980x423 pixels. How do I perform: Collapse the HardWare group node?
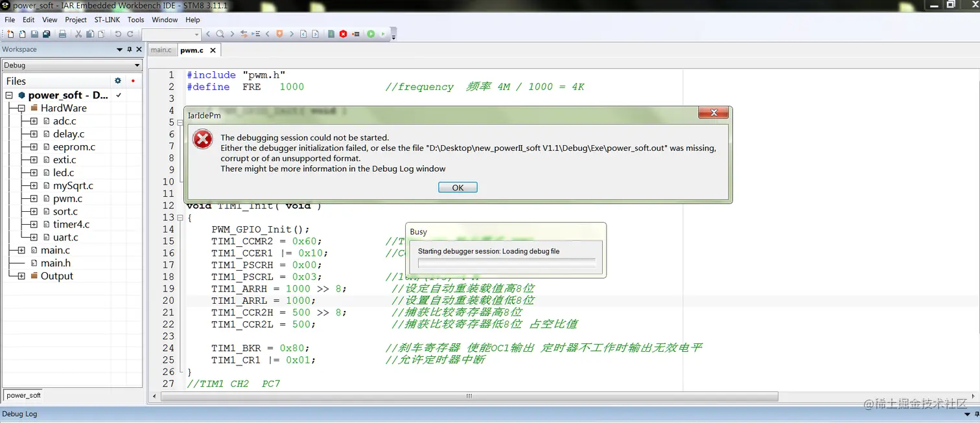pyautogui.click(x=21, y=108)
